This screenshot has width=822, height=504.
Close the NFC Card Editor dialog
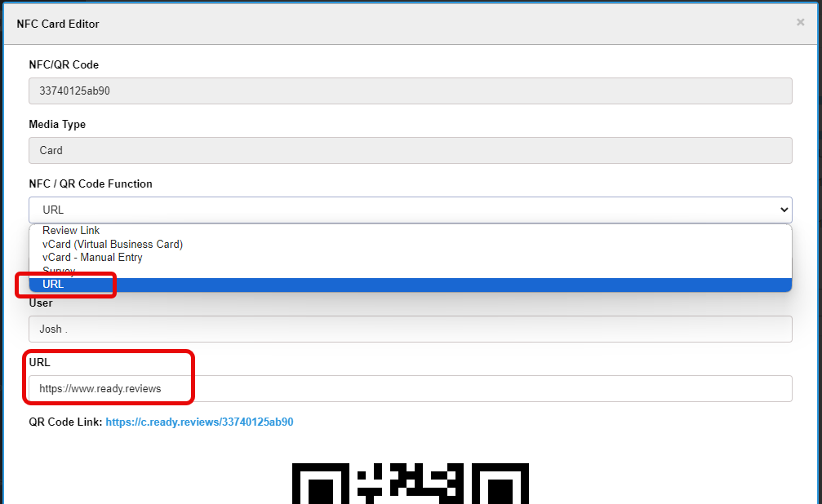click(x=800, y=23)
